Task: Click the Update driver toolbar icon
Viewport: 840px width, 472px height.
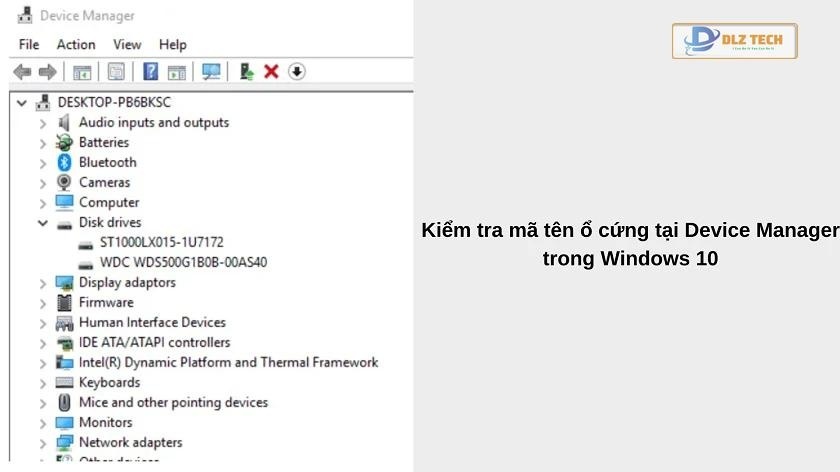Action: [x=246, y=71]
